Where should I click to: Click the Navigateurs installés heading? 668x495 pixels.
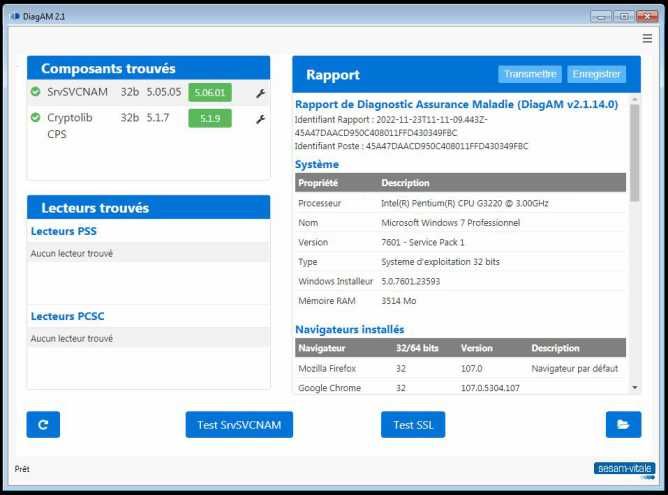click(x=350, y=329)
